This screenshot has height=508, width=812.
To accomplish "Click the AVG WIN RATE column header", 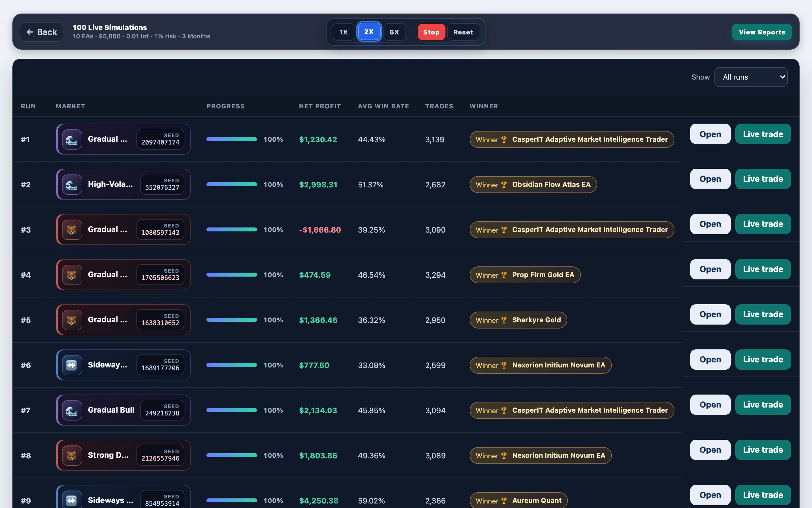I will click(383, 106).
